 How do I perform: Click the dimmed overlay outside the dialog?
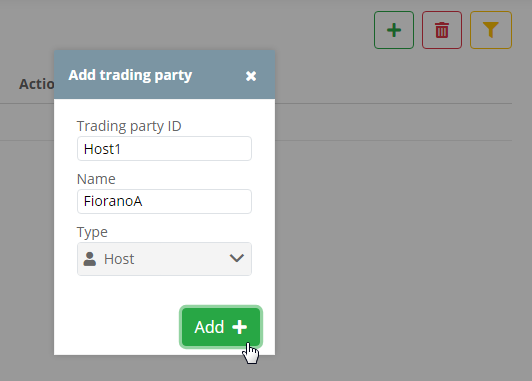(400, 254)
